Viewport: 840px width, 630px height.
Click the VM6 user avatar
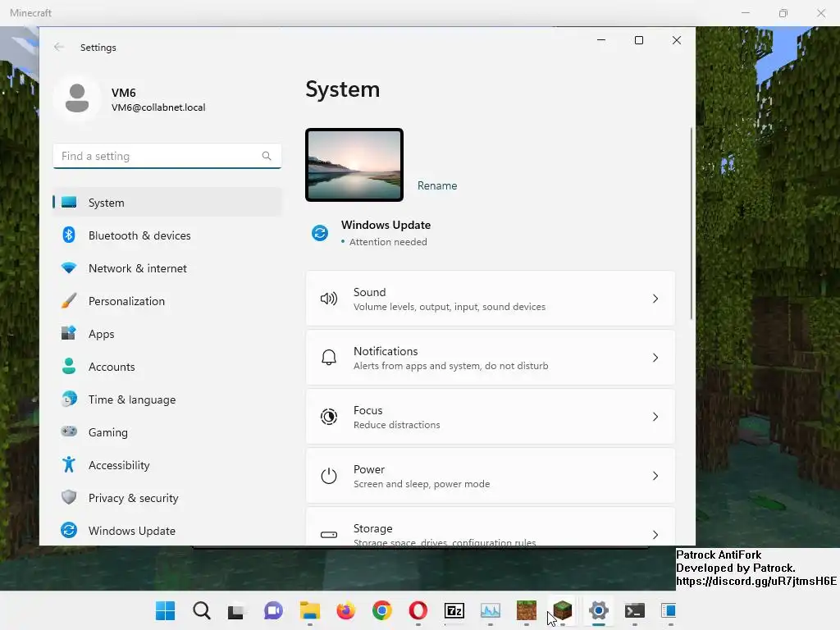[77, 98]
